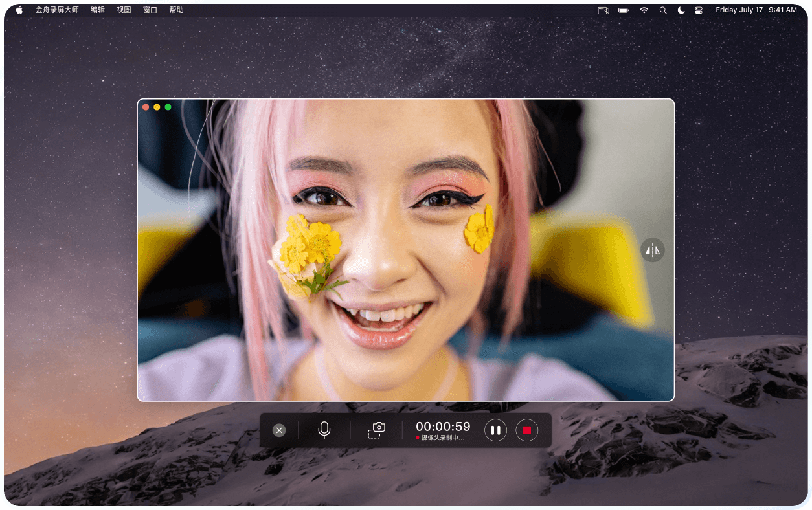812x510 pixels.
Task: Pause the recording
Action: 495,430
